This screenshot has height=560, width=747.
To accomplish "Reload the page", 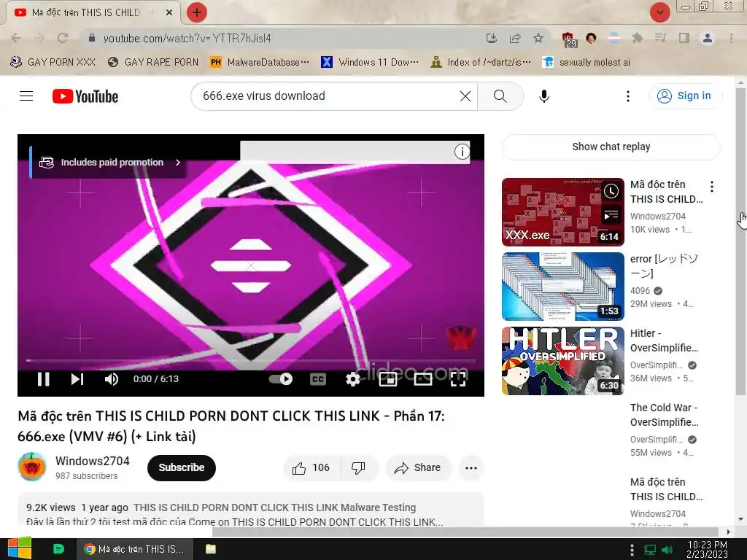I will click(63, 38).
